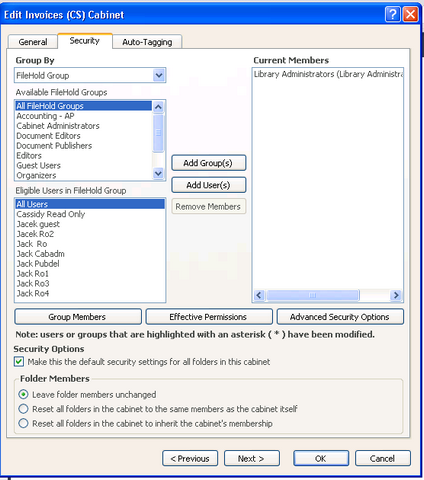
Task: Select the Security tab
Action: point(85,41)
